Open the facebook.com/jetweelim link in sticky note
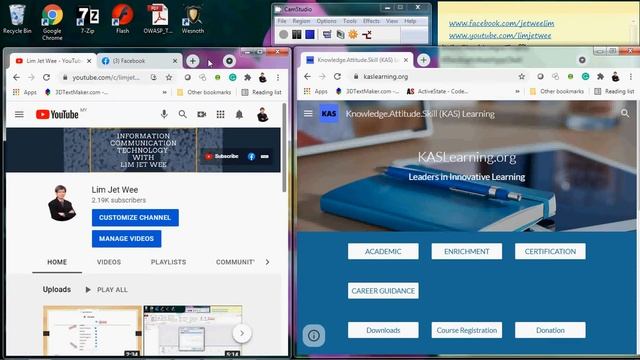Image resolution: width=640 pixels, height=360 pixels. tap(502, 23)
